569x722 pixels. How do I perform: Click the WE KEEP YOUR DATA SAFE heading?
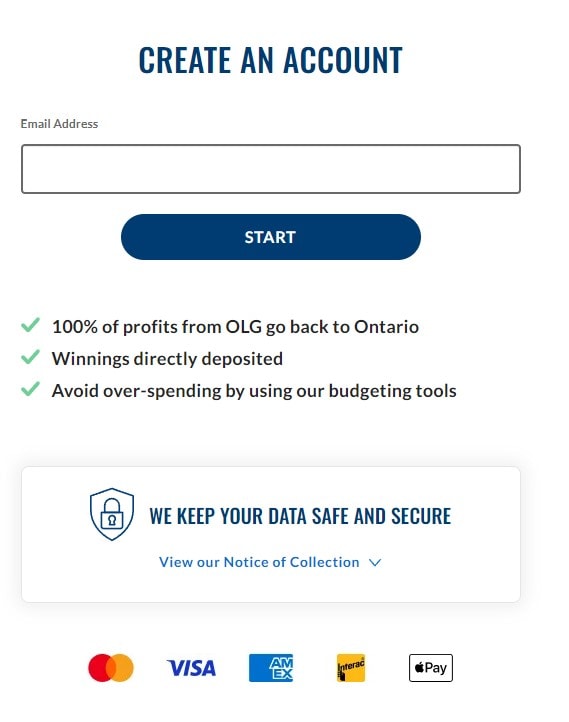pyautogui.click(x=300, y=516)
